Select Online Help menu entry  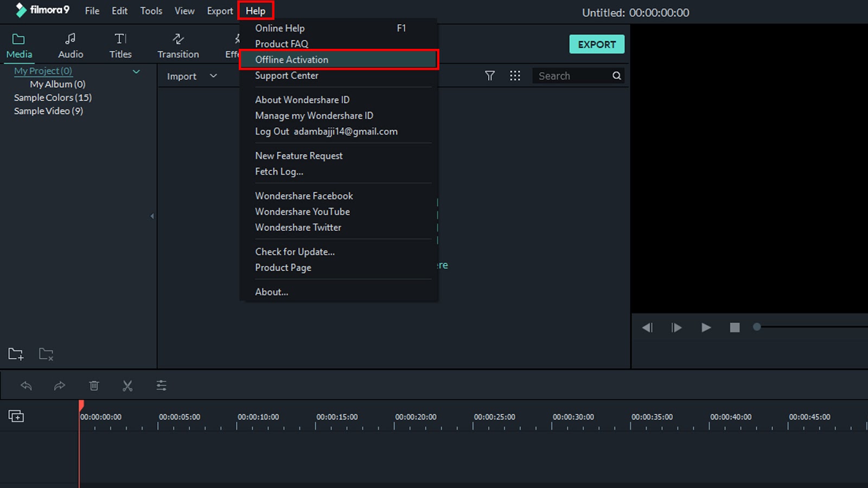click(x=339, y=28)
